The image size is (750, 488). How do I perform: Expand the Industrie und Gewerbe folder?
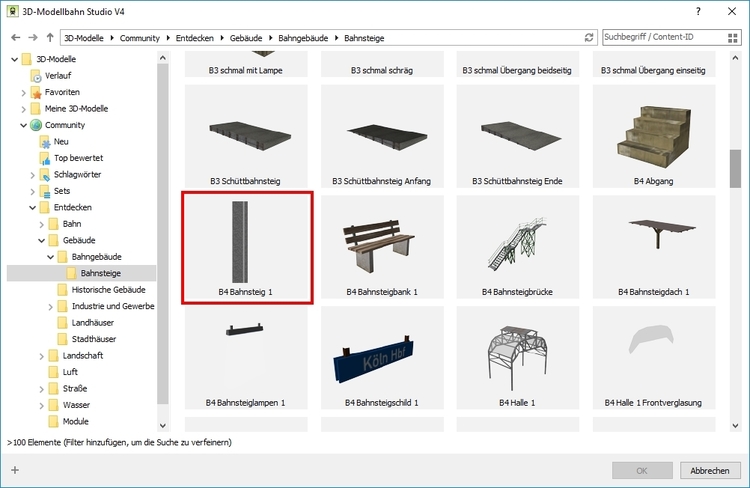coord(50,306)
